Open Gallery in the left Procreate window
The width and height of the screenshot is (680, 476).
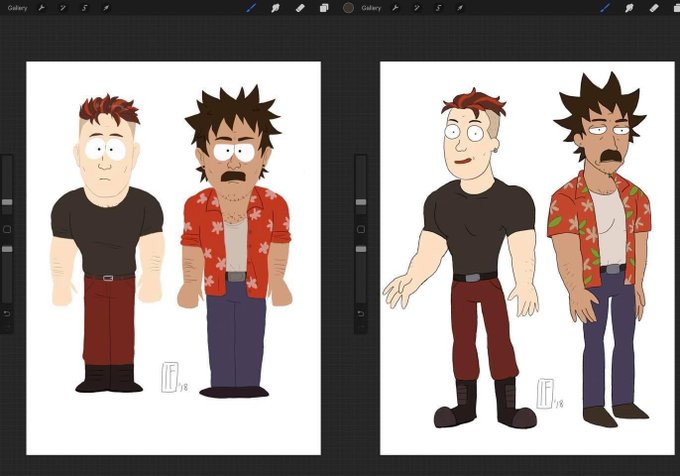pyautogui.click(x=17, y=8)
